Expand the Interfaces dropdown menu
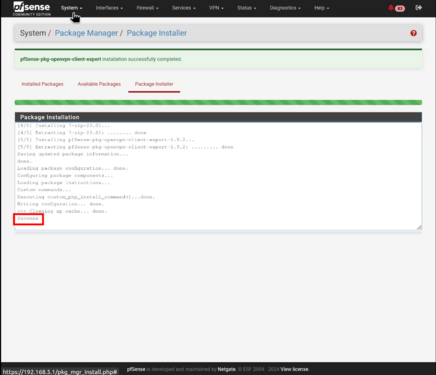 click(x=109, y=8)
